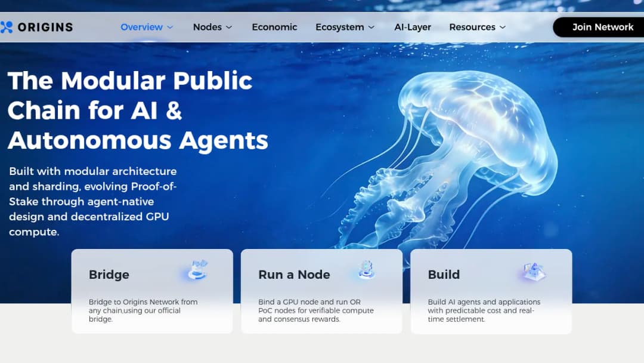This screenshot has height=363, width=644.
Task: Expand the Ecosystem dropdown chevron
Action: point(371,27)
